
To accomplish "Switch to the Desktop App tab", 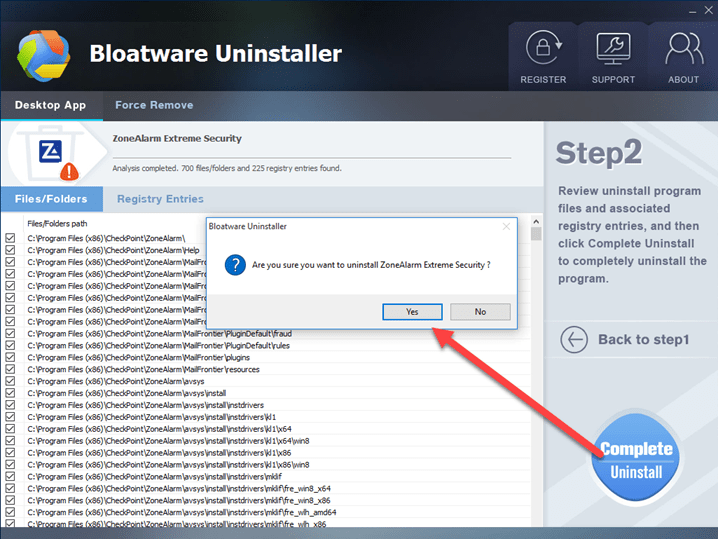I will tap(50, 105).
